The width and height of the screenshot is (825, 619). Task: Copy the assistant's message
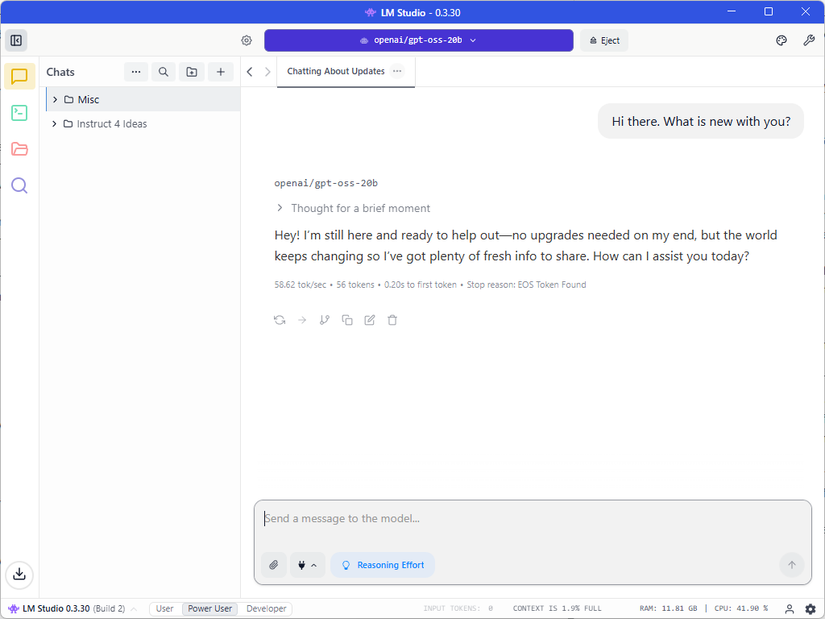(x=347, y=319)
